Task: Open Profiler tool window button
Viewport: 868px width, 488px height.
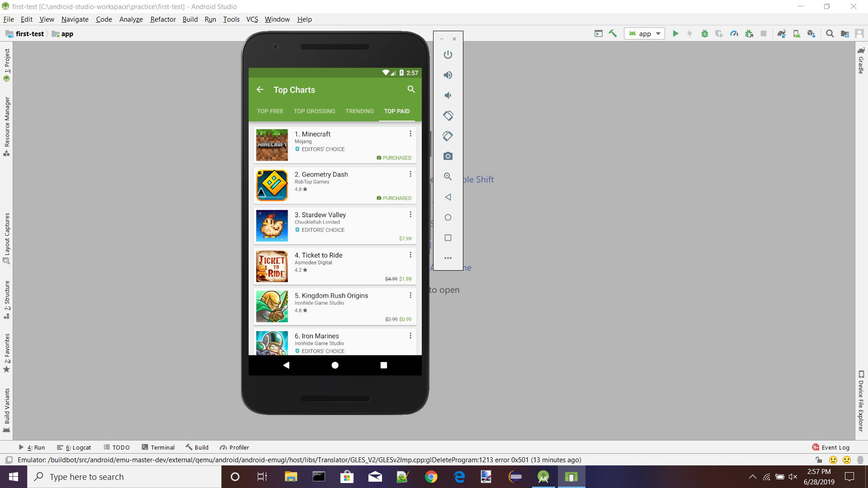Action: pos(235,447)
